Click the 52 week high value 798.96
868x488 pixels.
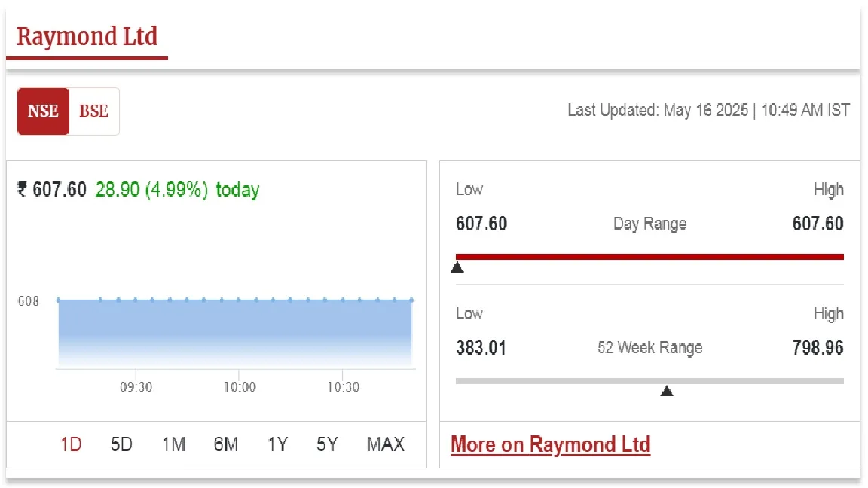(x=818, y=348)
